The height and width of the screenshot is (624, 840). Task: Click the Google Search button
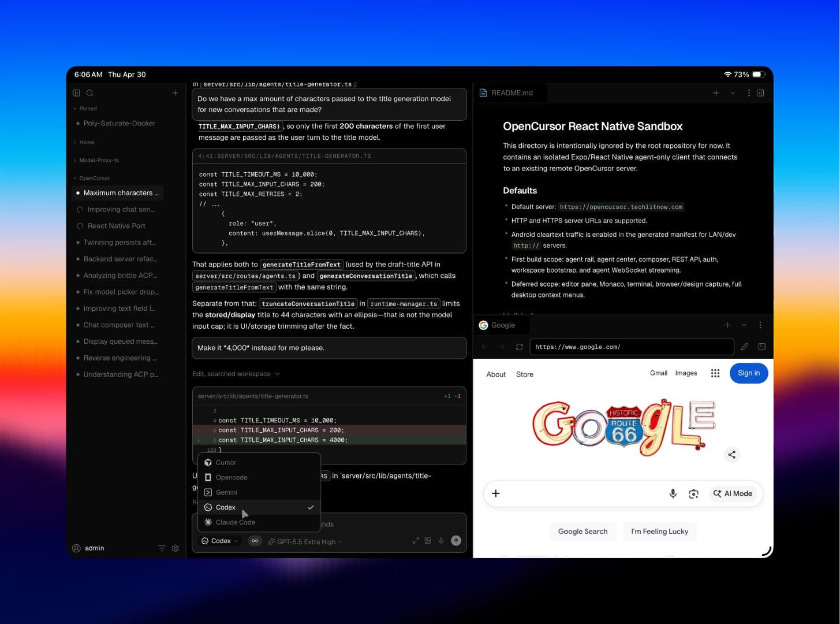(x=583, y=532)
